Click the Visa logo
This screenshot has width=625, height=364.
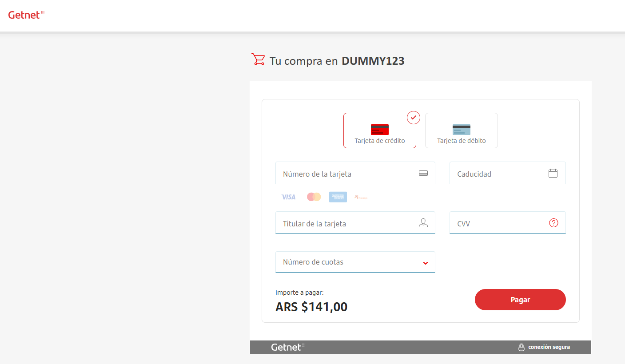pyautogui.click(x=289, y=197)
